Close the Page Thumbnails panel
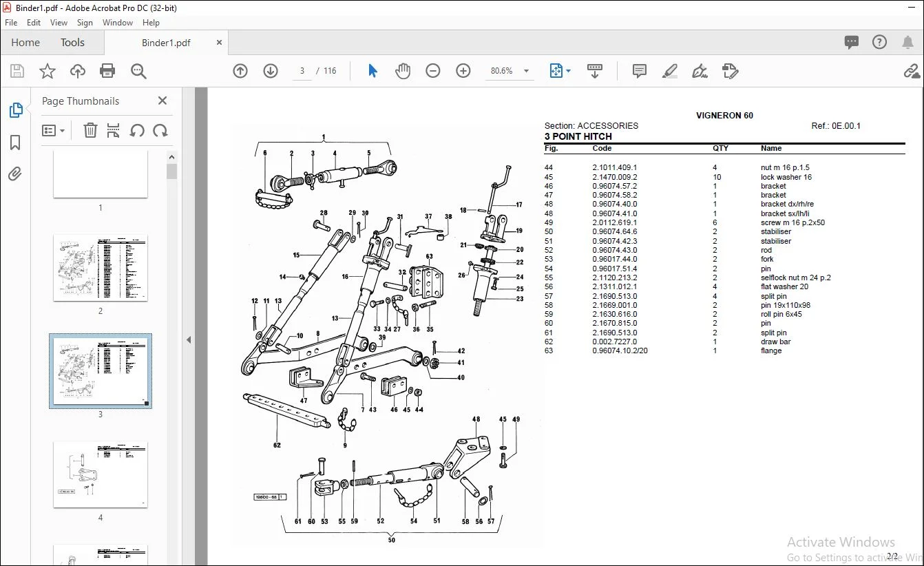Screen dimensions: 924x566 (162, 101)
